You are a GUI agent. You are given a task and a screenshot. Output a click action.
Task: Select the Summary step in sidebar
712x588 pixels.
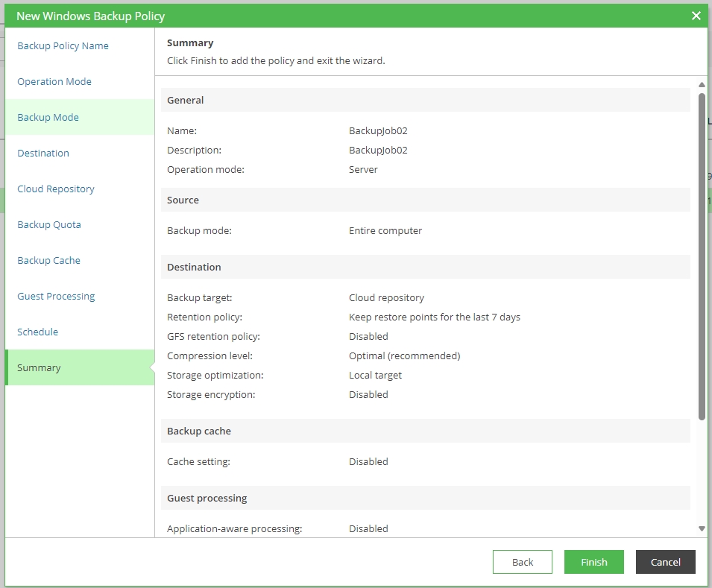point(39,367)
